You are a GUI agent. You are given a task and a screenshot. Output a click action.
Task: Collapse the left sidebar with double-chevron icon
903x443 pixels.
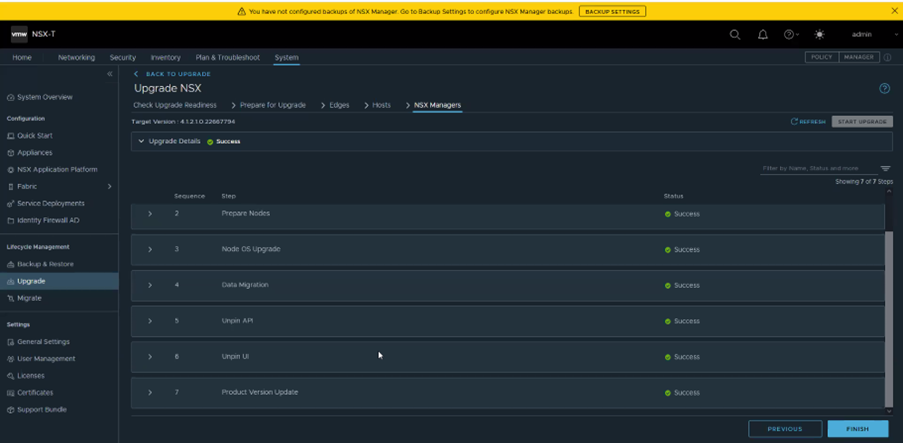[109, 74]
